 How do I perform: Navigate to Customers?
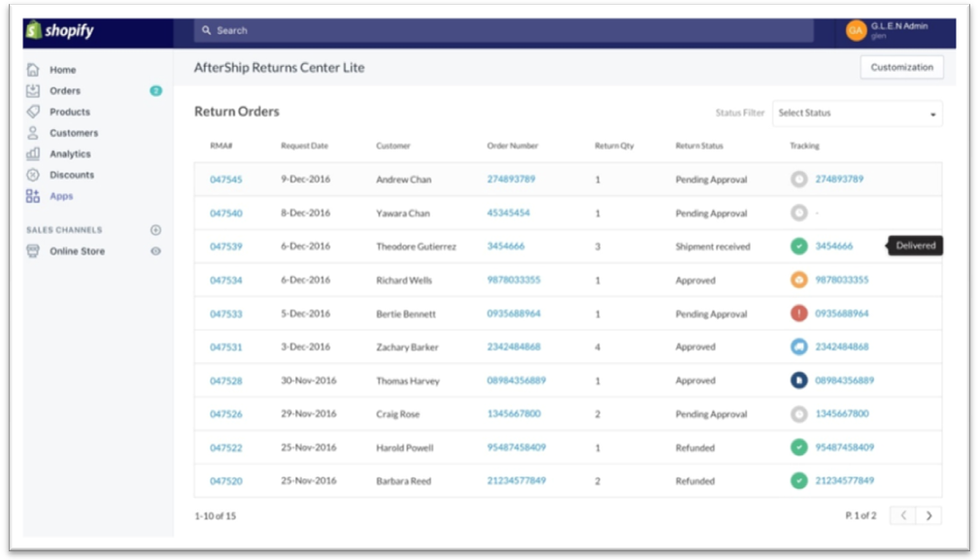(74, 133)
